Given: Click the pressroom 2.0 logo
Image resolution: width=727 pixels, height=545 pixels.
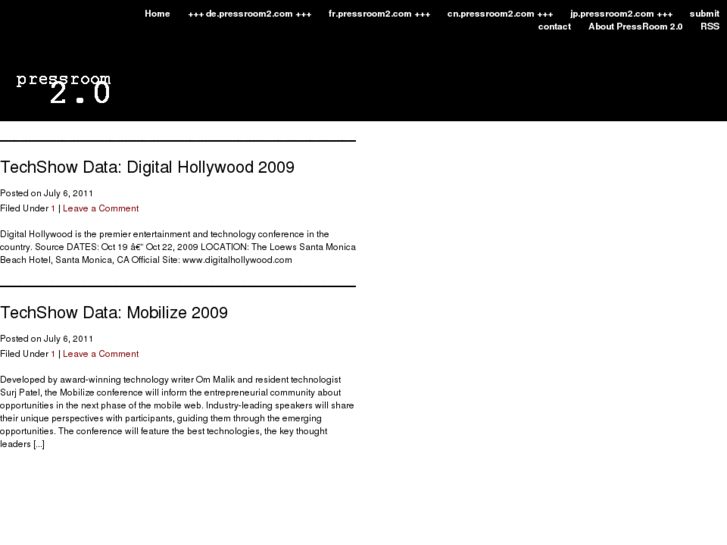Looking at the screenshot, I should pyautogui.click(x=64, y=88).
